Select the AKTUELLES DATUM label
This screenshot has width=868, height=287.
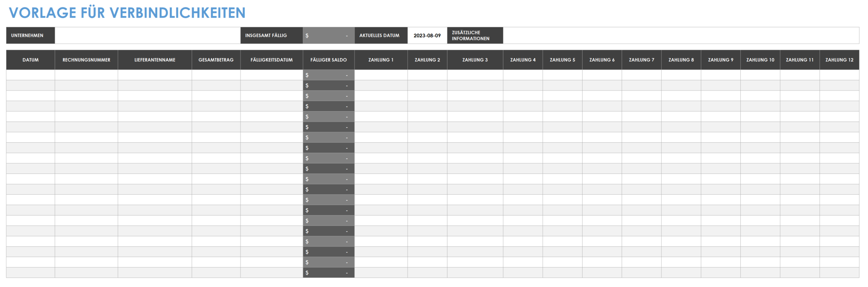[x=381, y=35]
